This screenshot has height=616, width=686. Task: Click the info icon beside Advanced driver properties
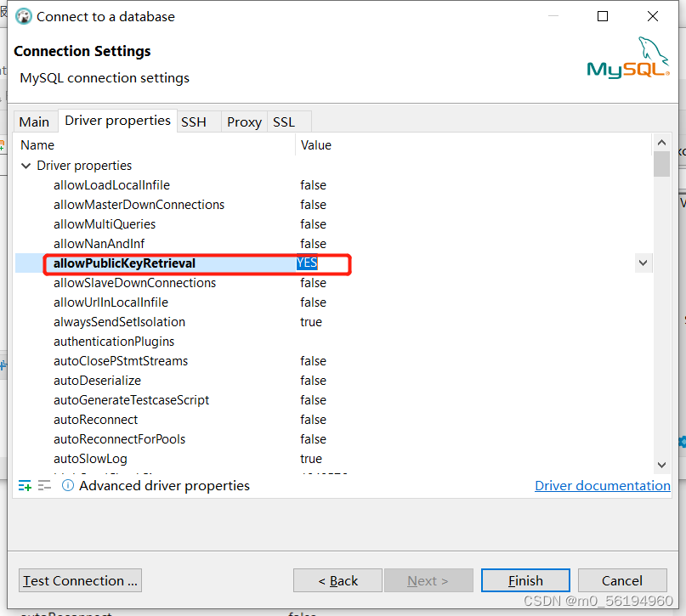[67, 485]
